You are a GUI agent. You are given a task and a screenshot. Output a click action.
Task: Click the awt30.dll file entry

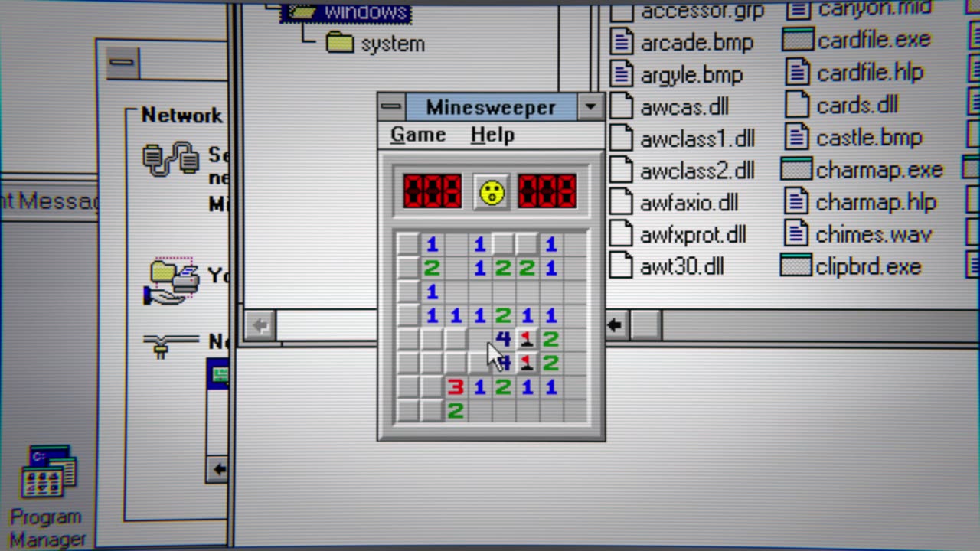tap(681, 267)
